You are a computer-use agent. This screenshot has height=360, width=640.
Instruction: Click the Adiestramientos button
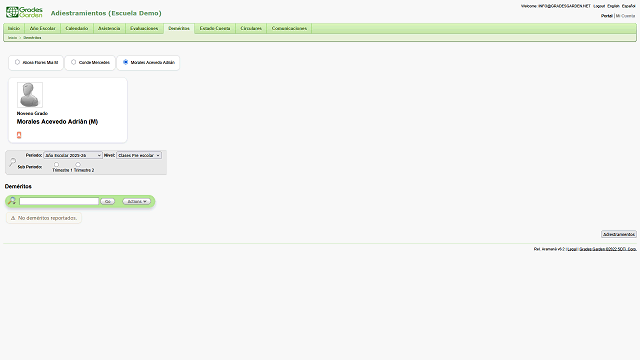[619, 234]
